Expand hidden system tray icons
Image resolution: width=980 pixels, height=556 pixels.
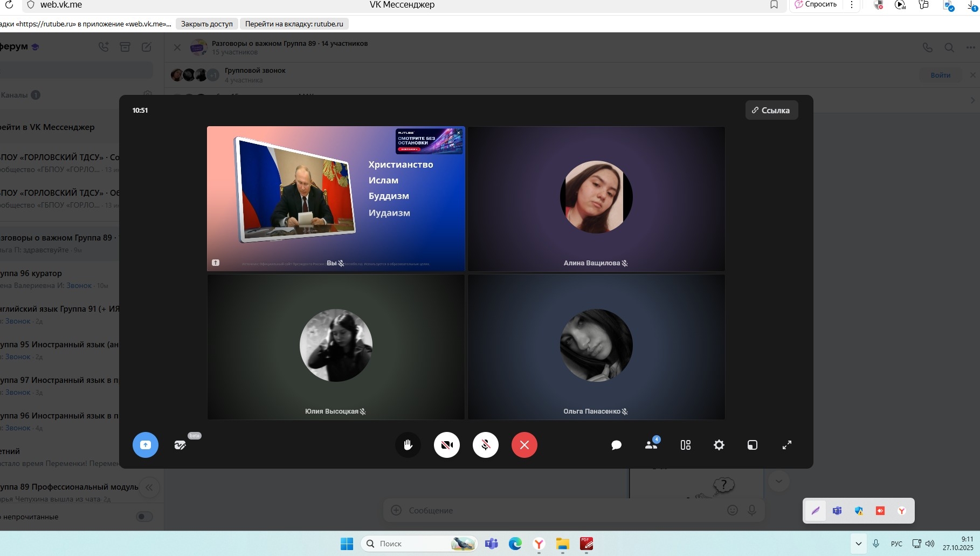tap(858, 544)
